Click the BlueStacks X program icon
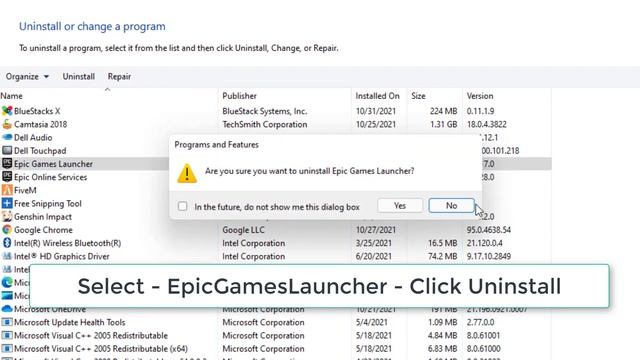The width and height of the screenshot is (640, 360). (7, 111)
